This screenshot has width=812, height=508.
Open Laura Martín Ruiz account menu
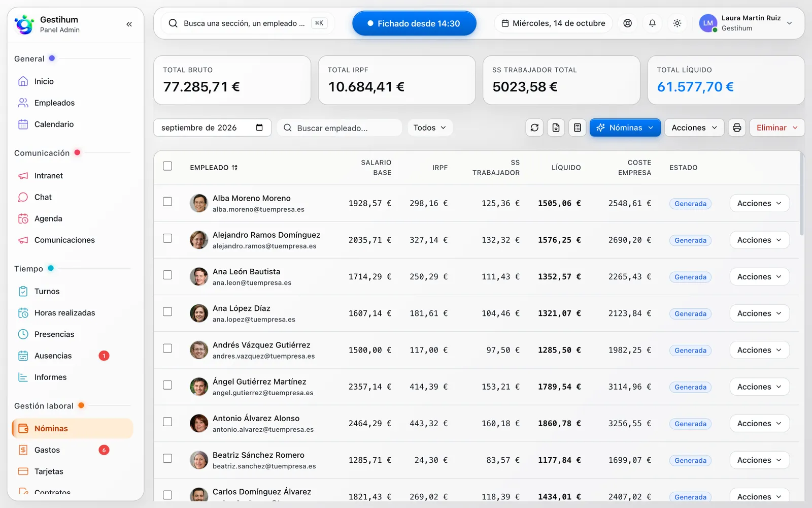pyautogui.click(x=746, y=23)
